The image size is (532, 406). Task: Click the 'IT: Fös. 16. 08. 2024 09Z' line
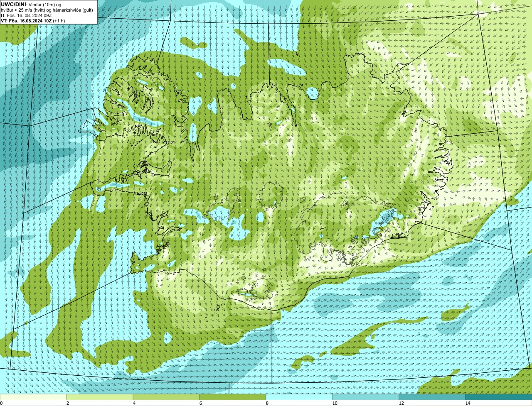point(27,15)
